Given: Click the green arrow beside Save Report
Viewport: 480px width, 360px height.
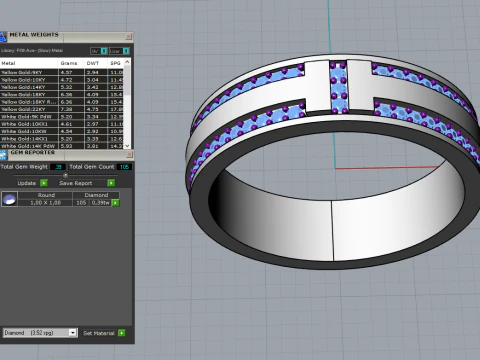Looking at the screenshot, I should tap(111, 183).
